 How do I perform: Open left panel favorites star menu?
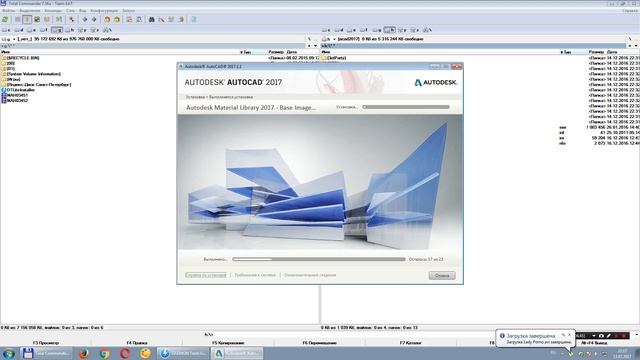pos(309,46)
